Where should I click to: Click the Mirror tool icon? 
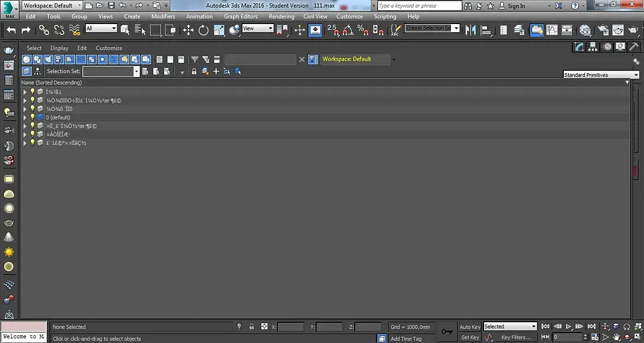click(470, 30)
